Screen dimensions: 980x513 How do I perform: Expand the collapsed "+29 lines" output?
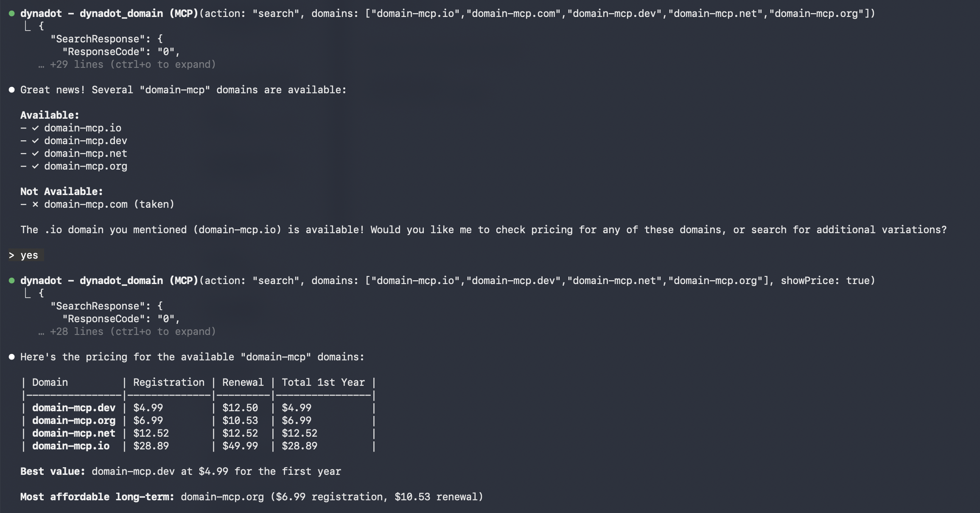pyautogui.click(x=132, y=64)
